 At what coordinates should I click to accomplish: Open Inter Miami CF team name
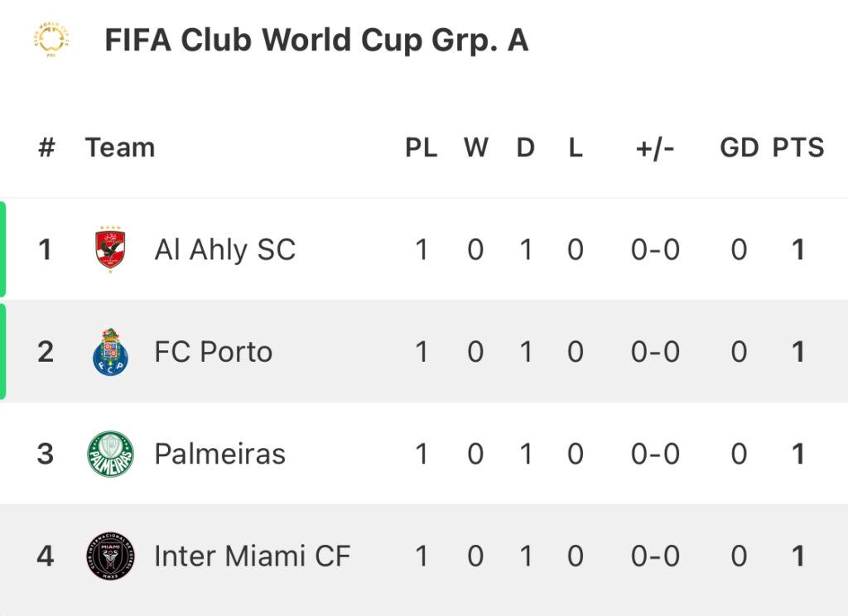(252, 556)
